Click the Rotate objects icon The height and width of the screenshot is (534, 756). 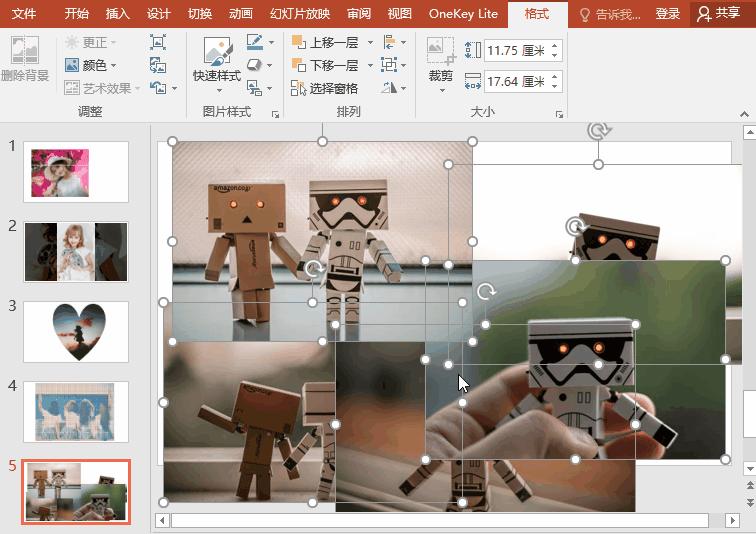pos(390,88)
